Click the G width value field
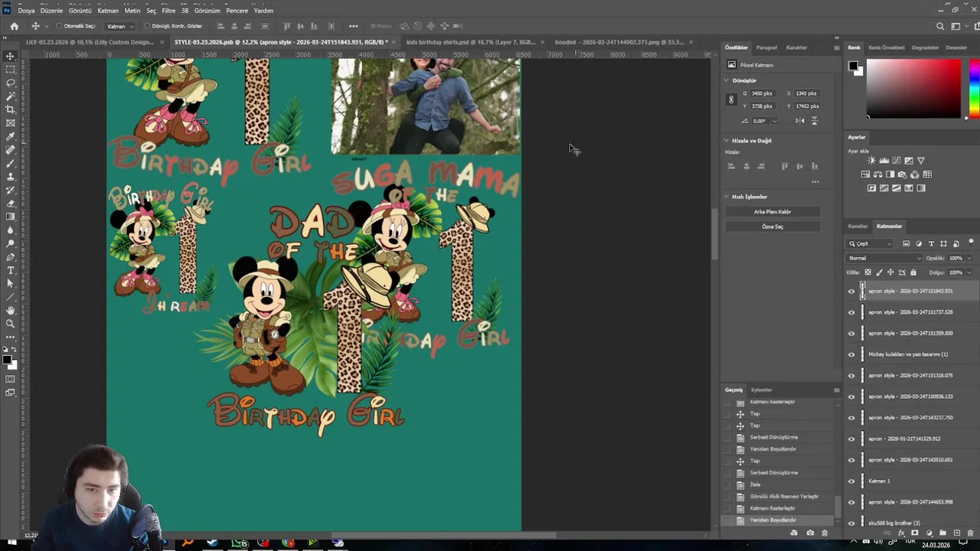The width and height of the screenshot is (980, 551). click(762, 93)
